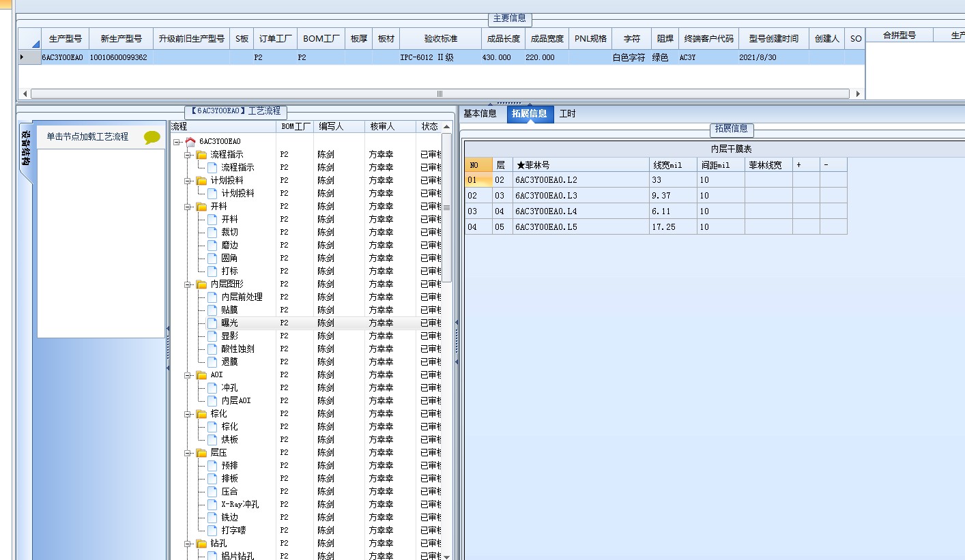Screen dimensions: 965x560
Task: Click the process tree scroll-up arrow
Action: click(x=447, y=127)
